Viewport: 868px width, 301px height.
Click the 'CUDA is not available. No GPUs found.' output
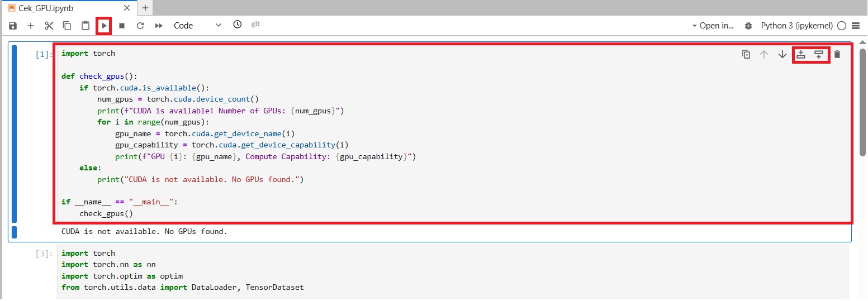point(145,231)
